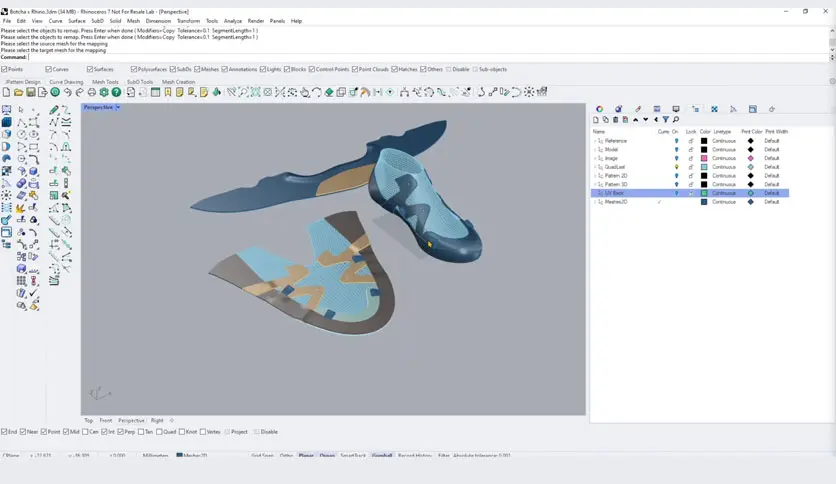
Task: Click the Undo arrow in the toolbar
Action: pos(67,92)
